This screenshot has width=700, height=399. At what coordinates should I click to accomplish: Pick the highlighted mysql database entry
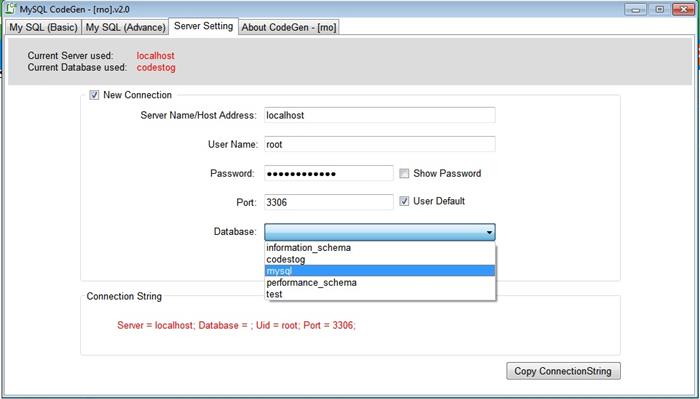380,271
